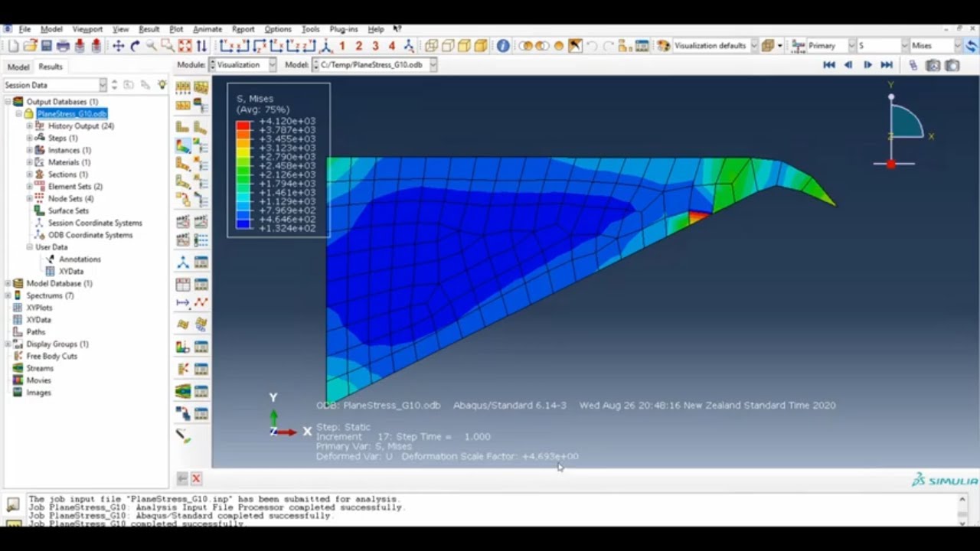Switch to the Results tab
The height and width of the screenshot is (551, 980).
51,67
